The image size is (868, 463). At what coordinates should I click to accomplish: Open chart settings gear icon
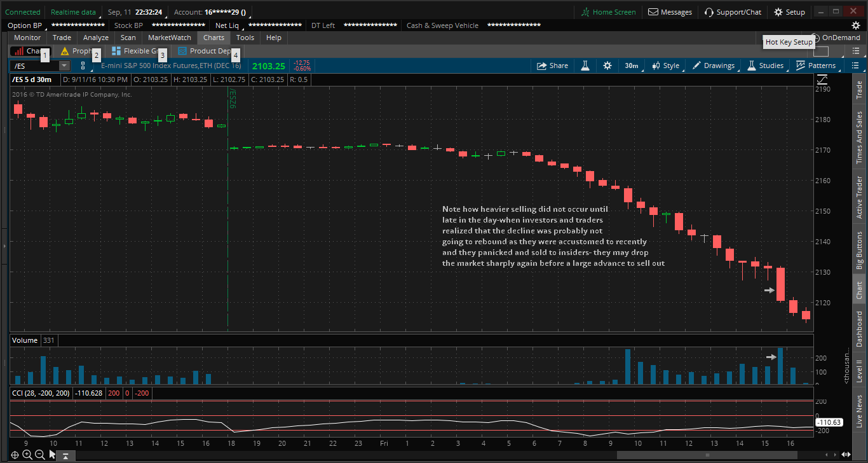click(607, 66)
